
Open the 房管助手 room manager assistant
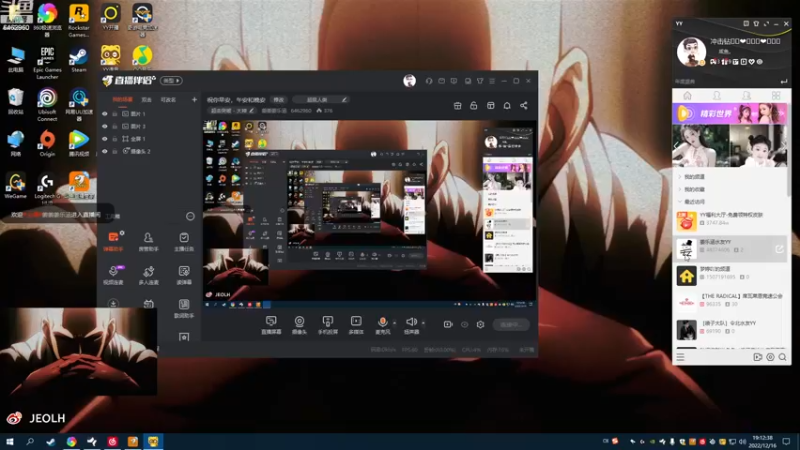click(x=148, y=242)
